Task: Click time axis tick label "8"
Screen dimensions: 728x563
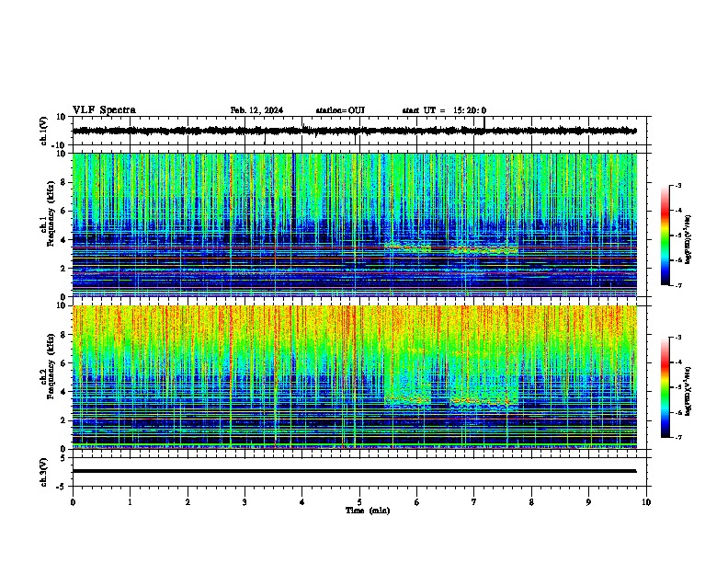Action: pyautogui.click(x=531, y=502)
